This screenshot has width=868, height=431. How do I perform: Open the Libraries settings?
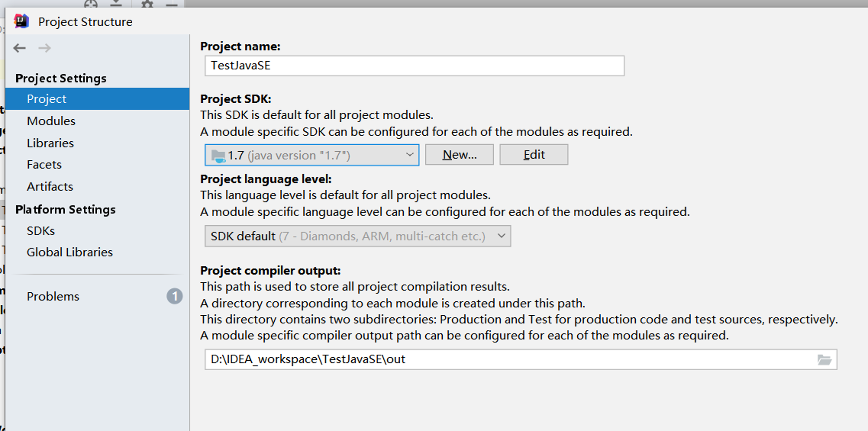(50, 143)
